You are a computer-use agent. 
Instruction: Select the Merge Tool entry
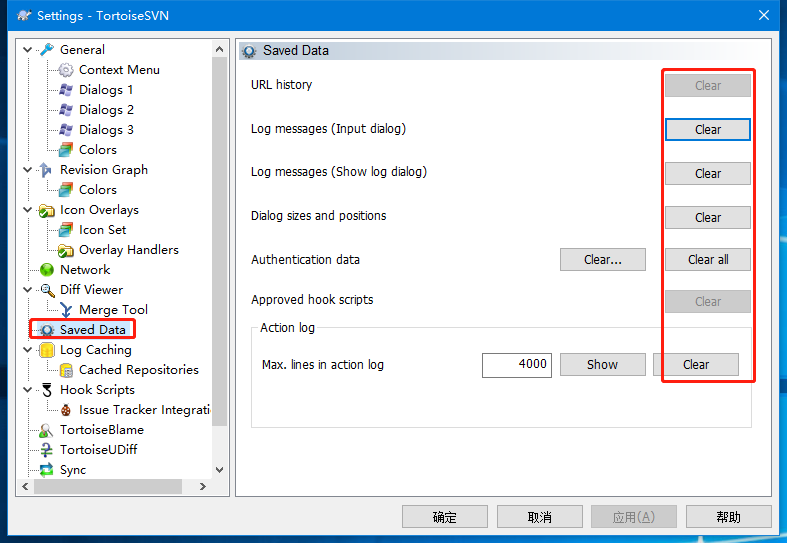(113, 310)
